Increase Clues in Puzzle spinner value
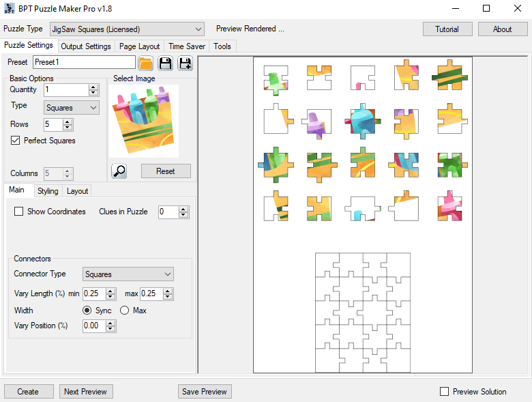Screen dimensions: 532x402 pyautogui.click(x=183, y=209)
